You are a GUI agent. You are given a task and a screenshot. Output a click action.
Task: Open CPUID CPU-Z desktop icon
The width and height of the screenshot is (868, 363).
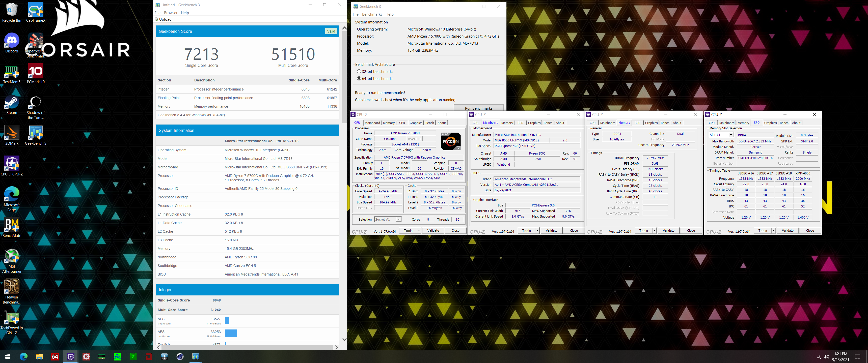coord(11,166)
